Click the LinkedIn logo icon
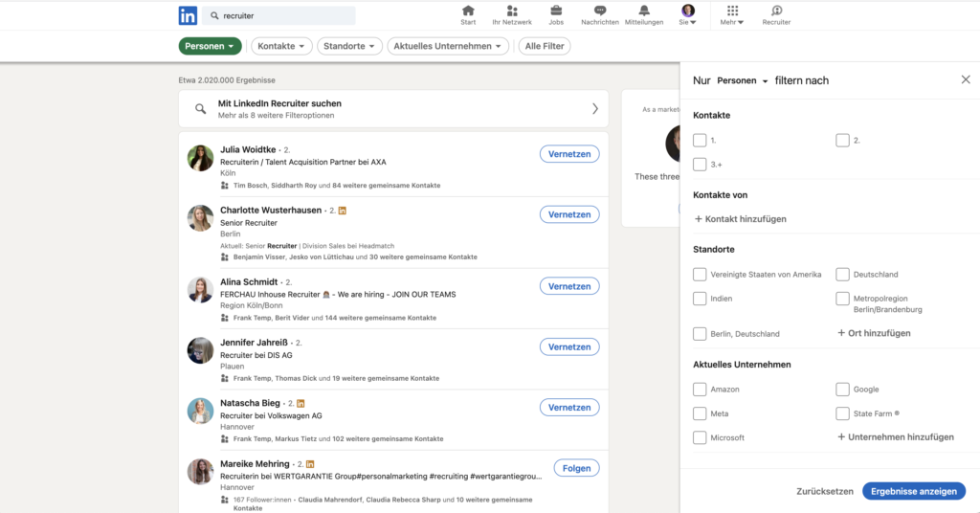The height and width of the screenshot is (513, 980). 188,15
